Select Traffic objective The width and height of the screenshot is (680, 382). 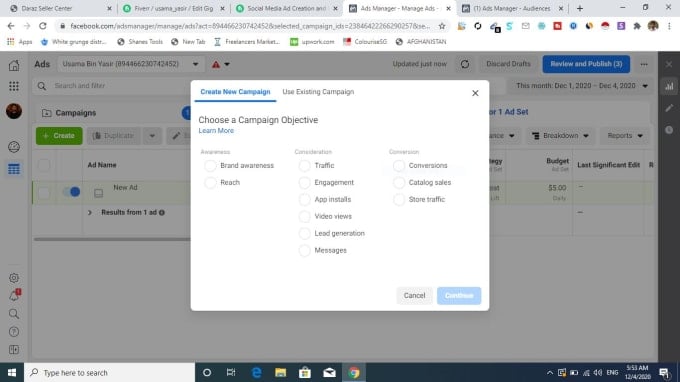[x=304, y=166]
